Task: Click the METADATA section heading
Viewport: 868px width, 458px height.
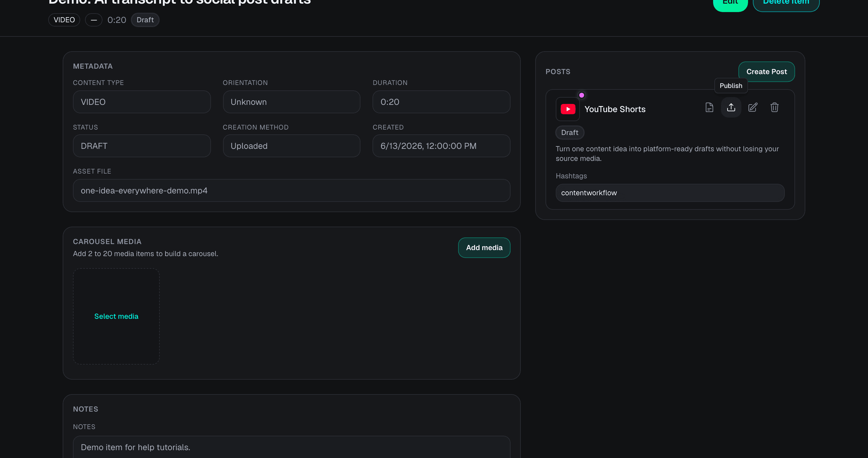Action: pyautogui.click(x=93, y=66)
